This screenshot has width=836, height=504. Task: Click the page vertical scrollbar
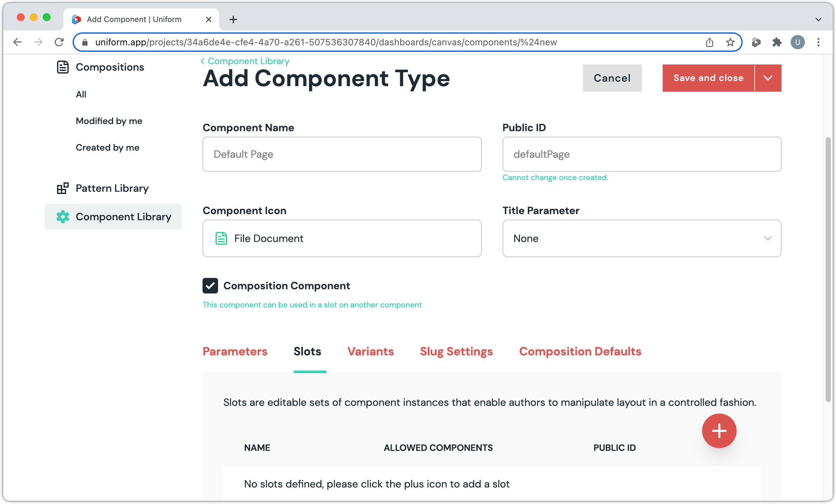(828, 269)
